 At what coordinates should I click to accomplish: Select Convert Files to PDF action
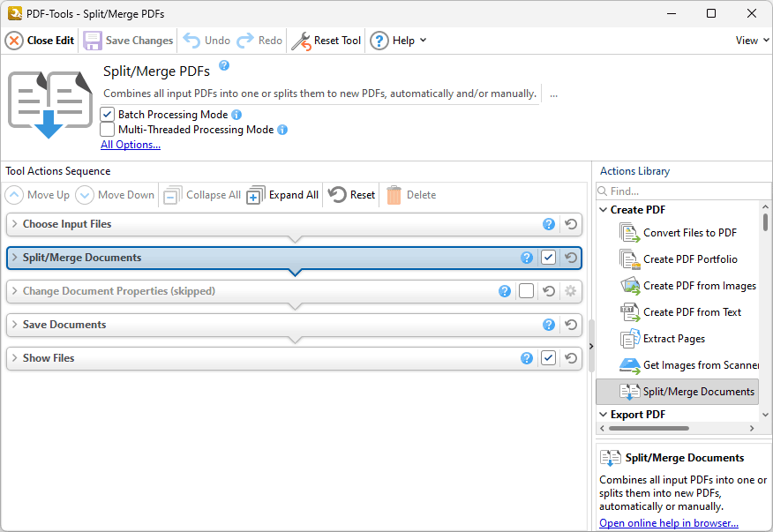click(689, 233)
